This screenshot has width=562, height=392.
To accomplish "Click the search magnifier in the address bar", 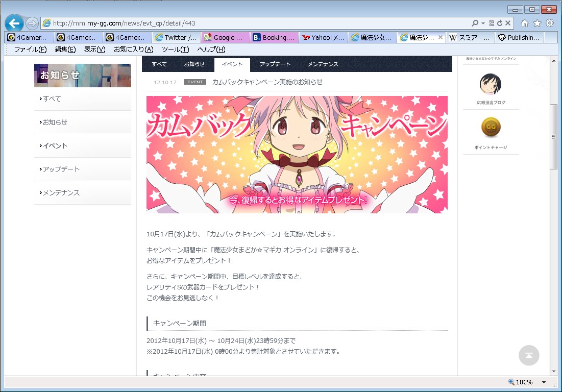I will pyautogui.click(x=475, y=23).
